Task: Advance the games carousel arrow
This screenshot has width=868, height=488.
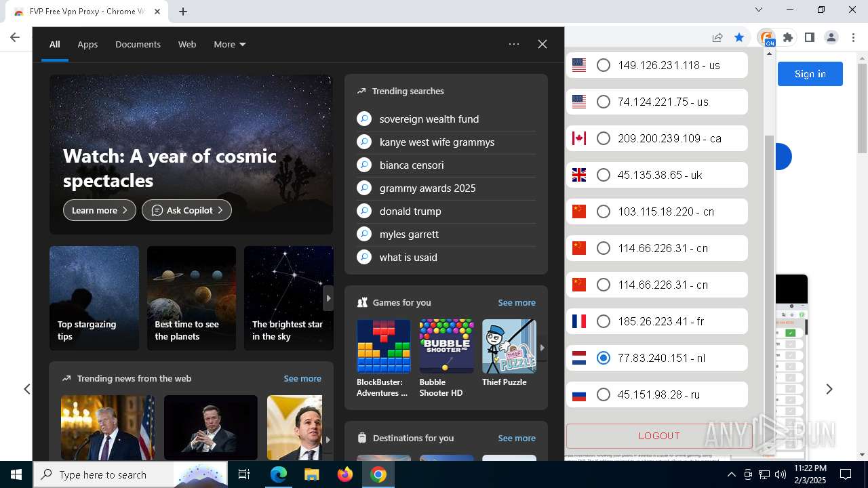Action: click(x=542, y=348)
